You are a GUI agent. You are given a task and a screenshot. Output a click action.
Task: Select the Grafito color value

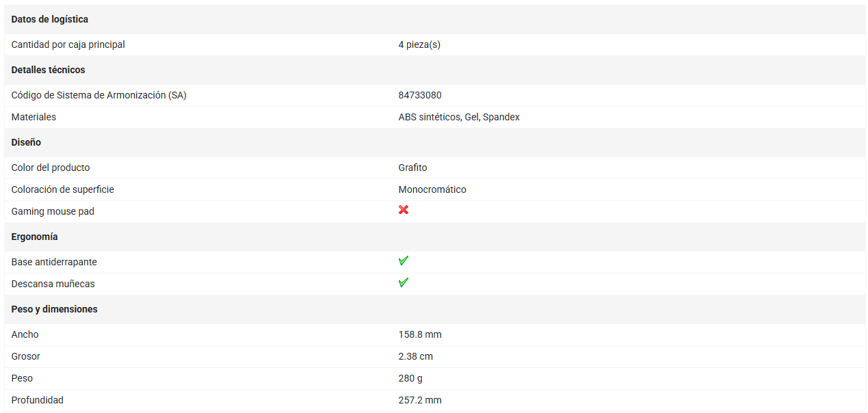coord(412,168)
